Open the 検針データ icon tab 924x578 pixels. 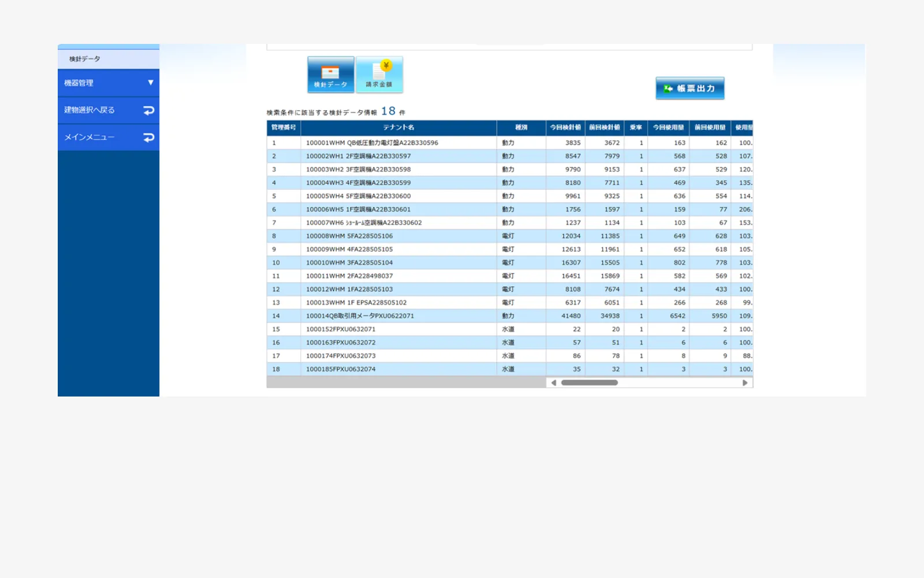pos(330,75)
